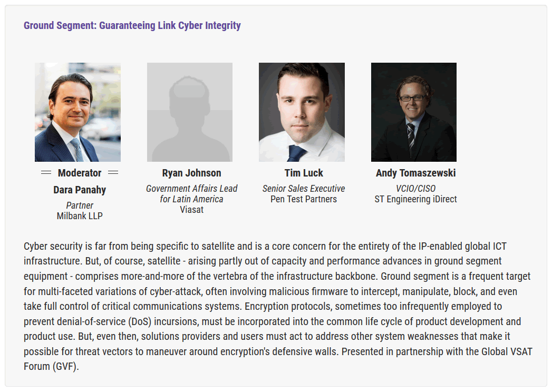Click the Pen Test Partners company text
The image size is (552, 392).
[304, 199]
